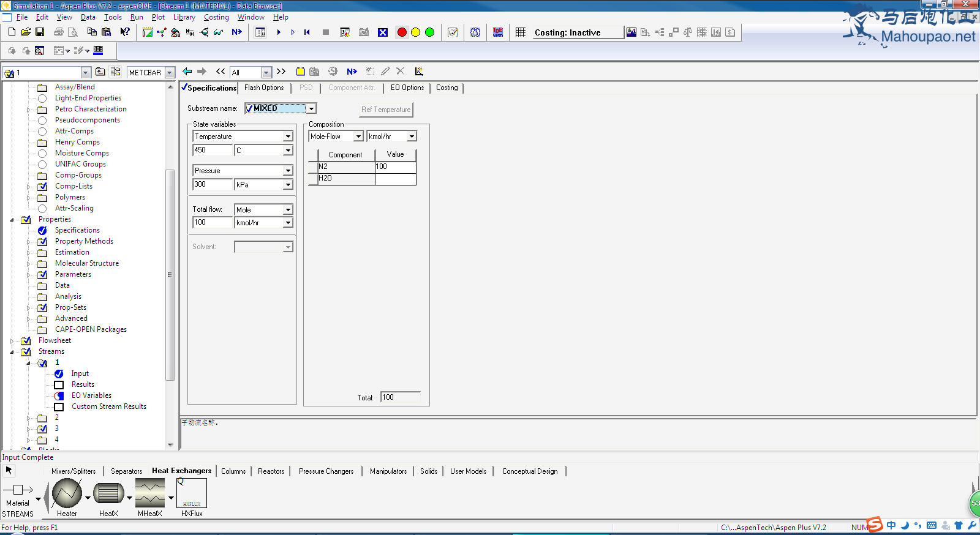
Task: Select the HXFlux block icon
Action: point(192,493)
